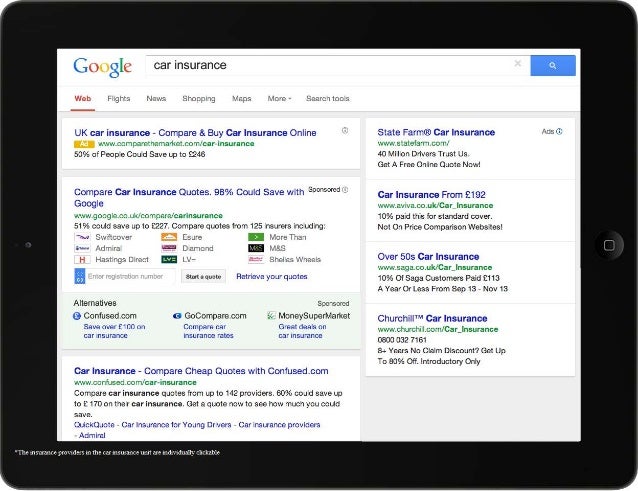The height and width of the screenshot is (491, 638).
Task: Open Search tools options
Action: click(x=328, y=98)
